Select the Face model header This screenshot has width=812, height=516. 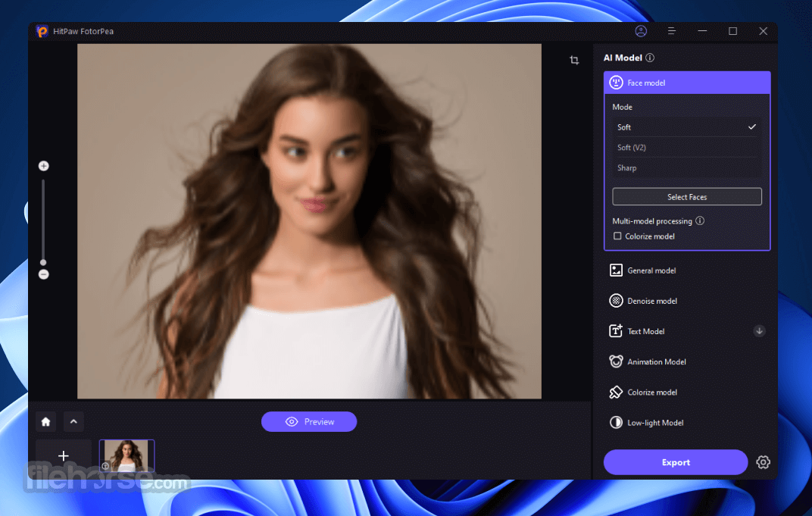(x=687, y=83)
